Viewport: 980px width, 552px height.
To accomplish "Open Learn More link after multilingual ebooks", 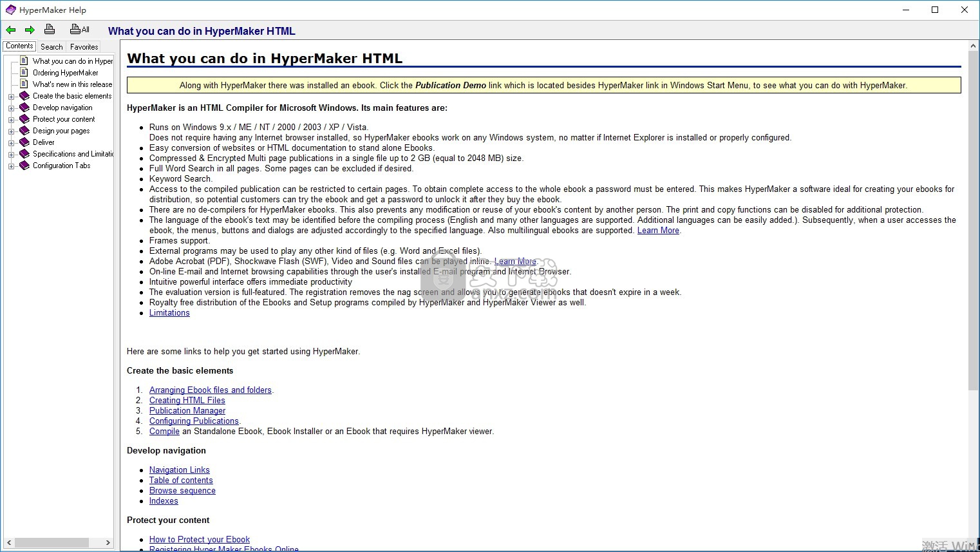I will point(658,231).
